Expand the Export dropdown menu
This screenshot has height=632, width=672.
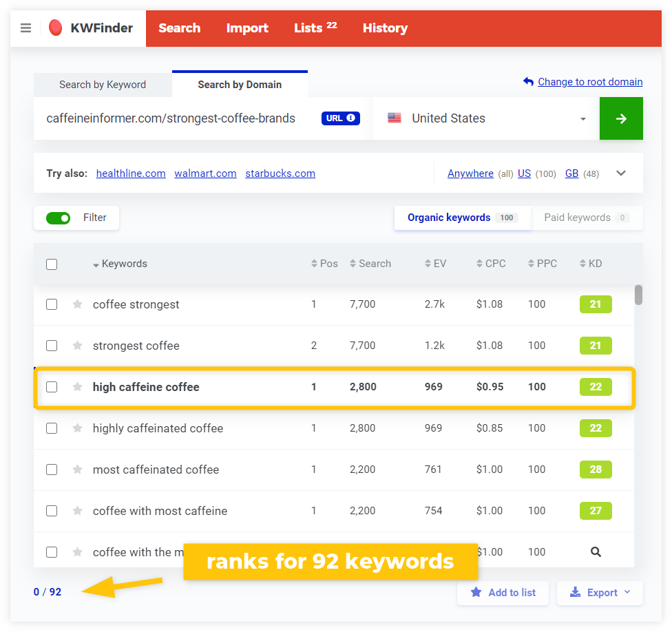600,593
